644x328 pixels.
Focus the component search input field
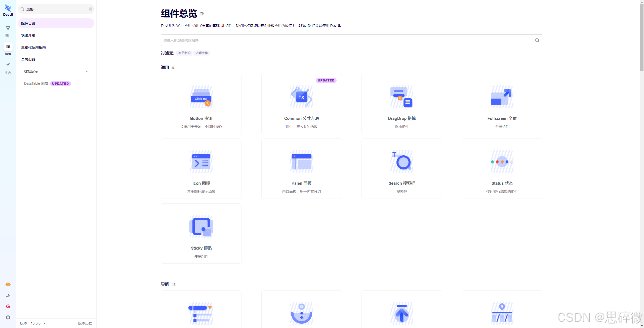pos(347,40)
